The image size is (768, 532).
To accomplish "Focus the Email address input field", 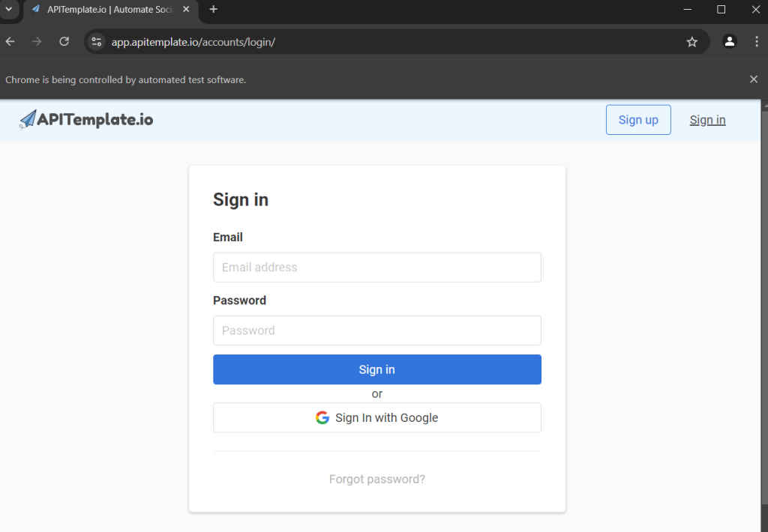I will pos(376,267).
